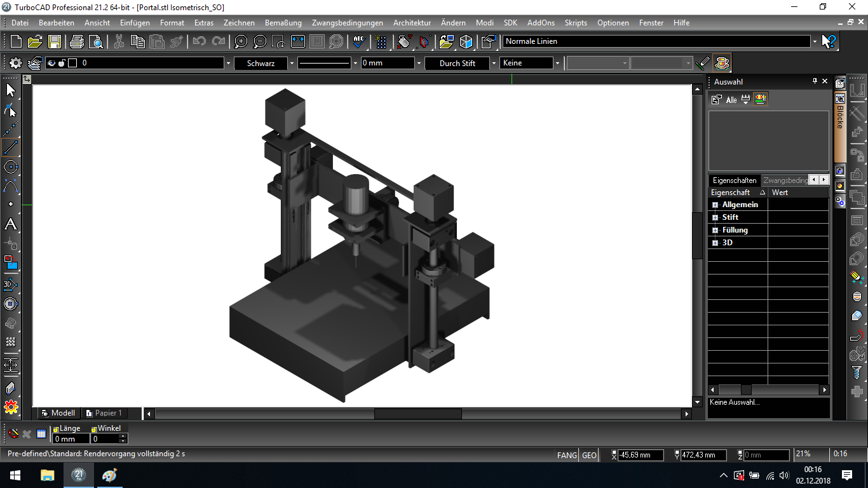The width and height of the screenshot is (868, 488).
Task: Toggle GEO mode in status bar
Action: point(590,455)
